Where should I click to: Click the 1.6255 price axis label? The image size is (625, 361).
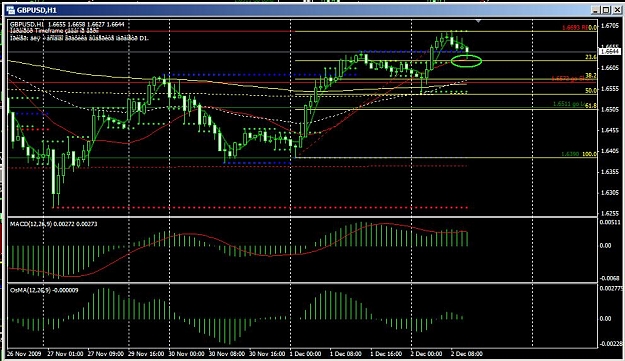tap(610, 213)
